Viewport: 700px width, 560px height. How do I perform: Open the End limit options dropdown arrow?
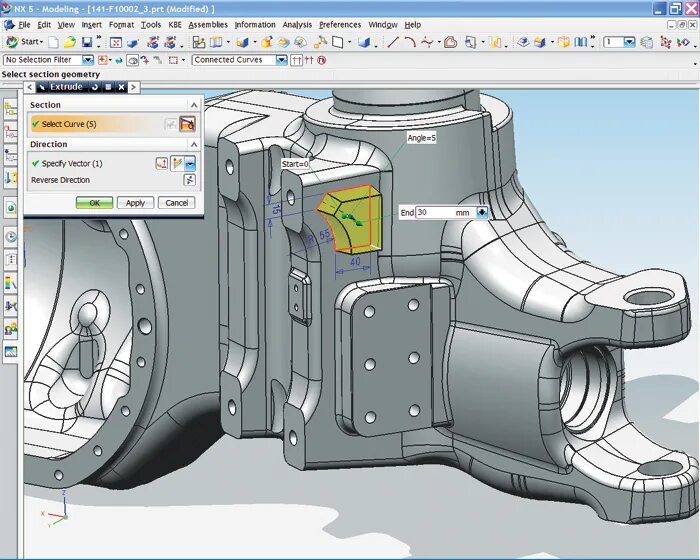pyautogui.click(x=482, y=213)
